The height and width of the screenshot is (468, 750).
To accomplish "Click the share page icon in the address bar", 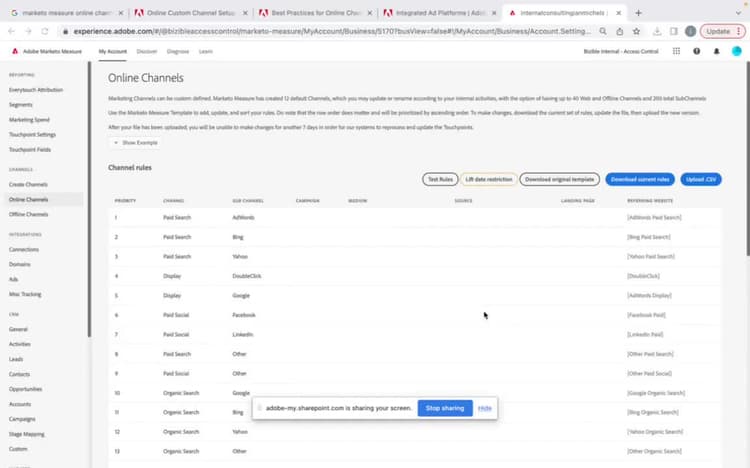I will click(620, 31).
